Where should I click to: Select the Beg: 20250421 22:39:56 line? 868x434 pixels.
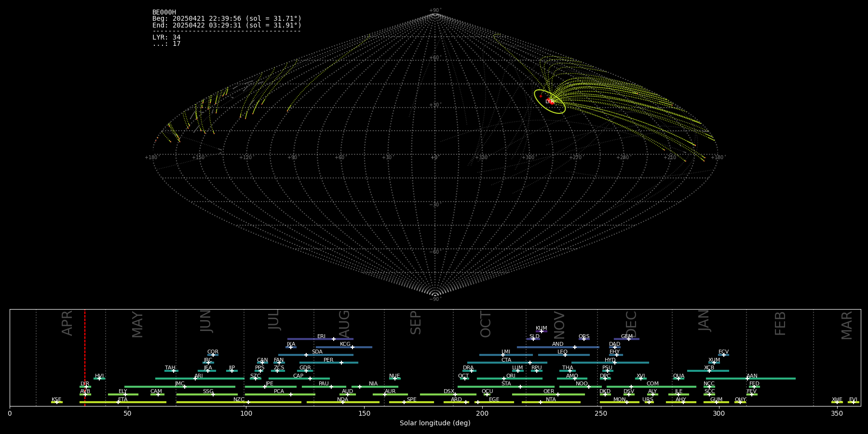[227, 19]
